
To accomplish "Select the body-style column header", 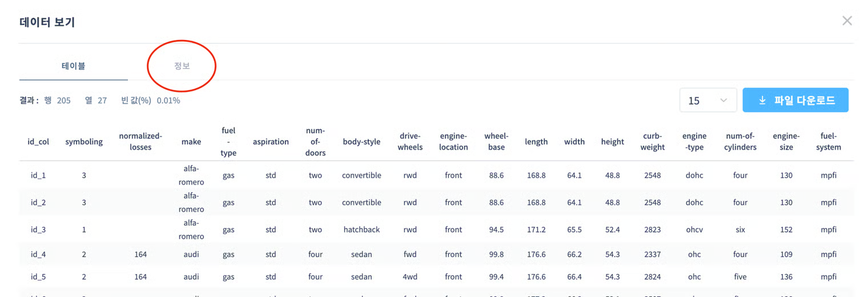I will (361, 142).
